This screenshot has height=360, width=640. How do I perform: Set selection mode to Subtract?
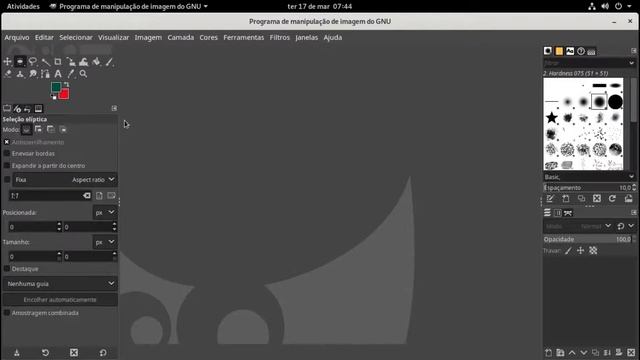tap(51, 130)
